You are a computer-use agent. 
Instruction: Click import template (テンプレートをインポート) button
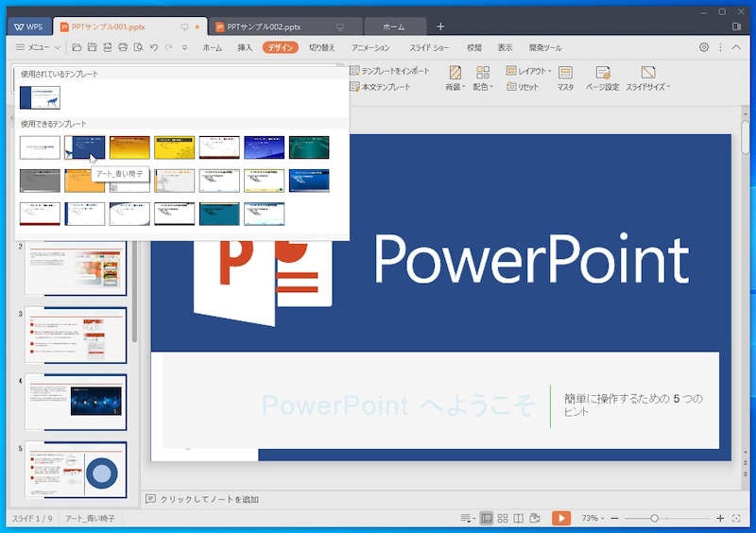388,71
